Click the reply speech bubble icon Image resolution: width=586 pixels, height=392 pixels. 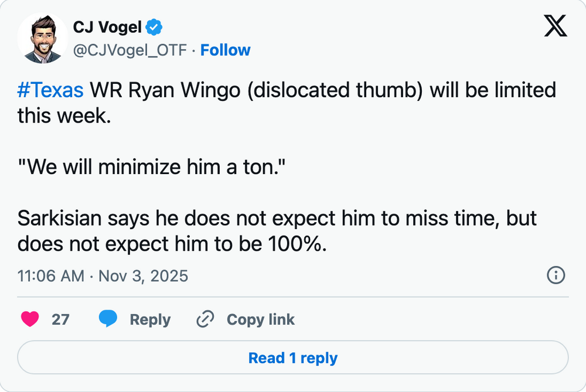pyautogui.click(x=108, y=319)
